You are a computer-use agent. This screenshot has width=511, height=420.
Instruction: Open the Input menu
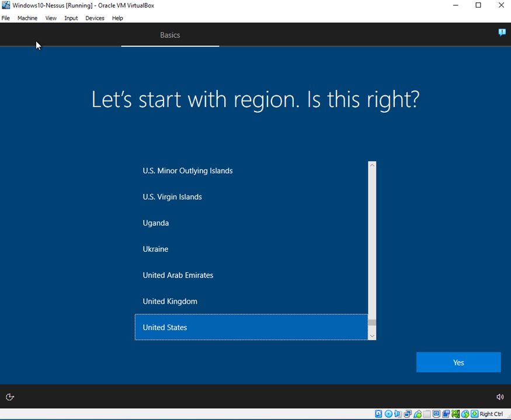[x=71, y=18]
